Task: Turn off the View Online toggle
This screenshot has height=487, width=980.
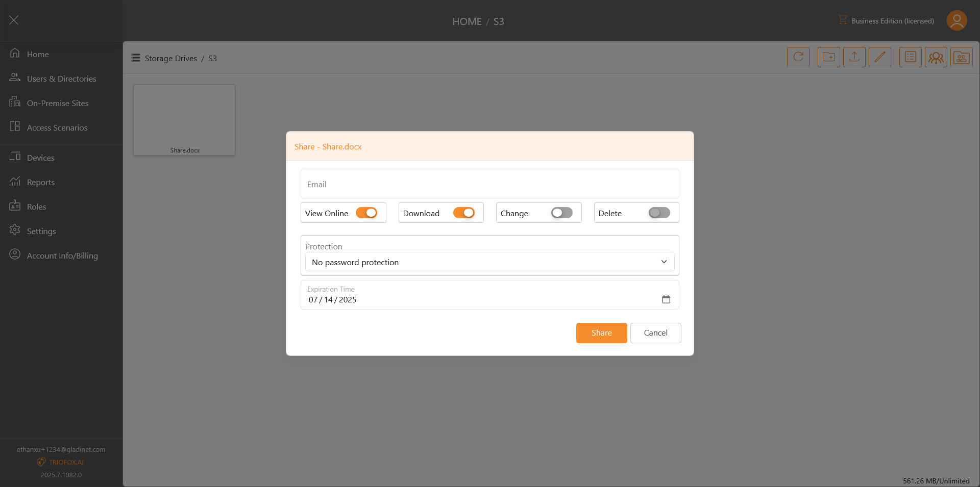Action: pyautogui.click(x=366, y=213)
